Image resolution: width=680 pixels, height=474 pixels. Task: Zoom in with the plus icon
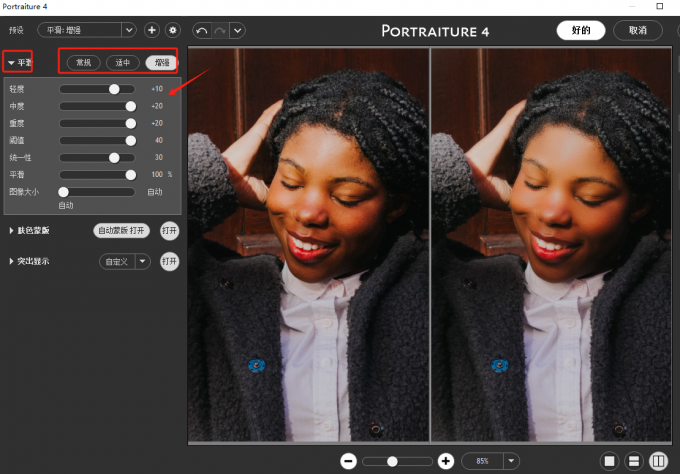(446, 461)
